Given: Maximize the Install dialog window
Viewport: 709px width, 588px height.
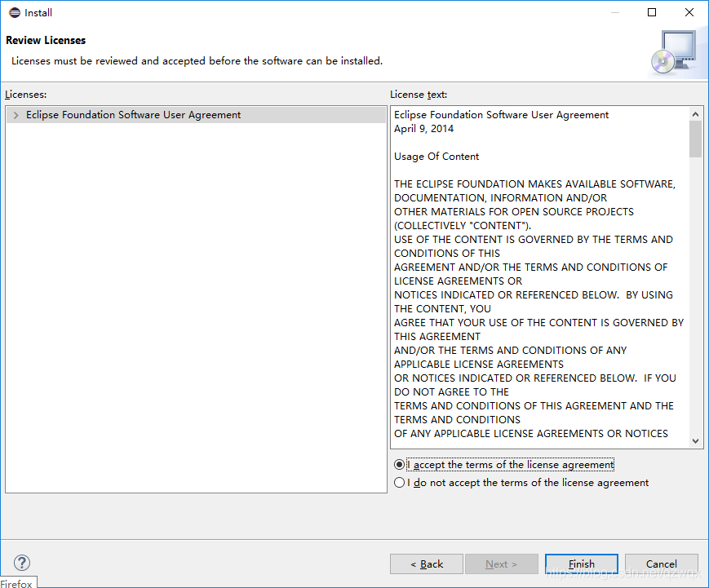Looking at the screenshot, I should click(652, 12).
